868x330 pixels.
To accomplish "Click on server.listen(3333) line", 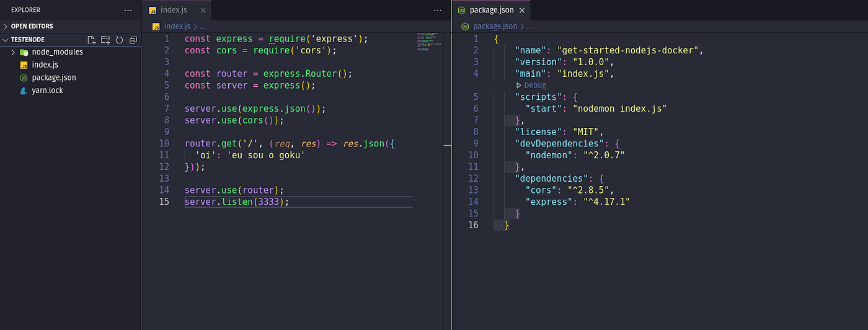I will click(237, 202).
